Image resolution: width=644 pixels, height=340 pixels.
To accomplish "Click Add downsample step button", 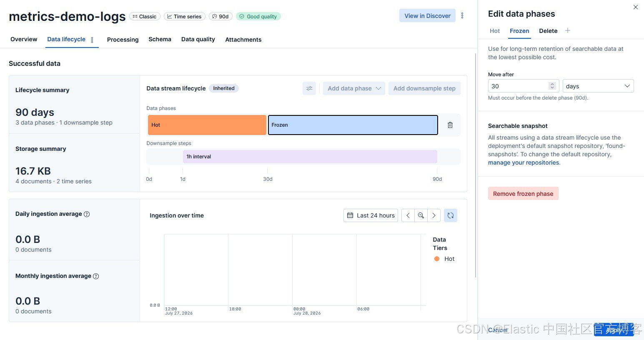I will point(424,88).
